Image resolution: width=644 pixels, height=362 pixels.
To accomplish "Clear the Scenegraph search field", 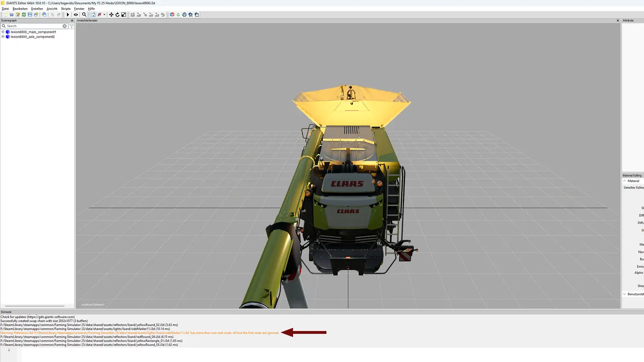I will click(x=64, y=26).
